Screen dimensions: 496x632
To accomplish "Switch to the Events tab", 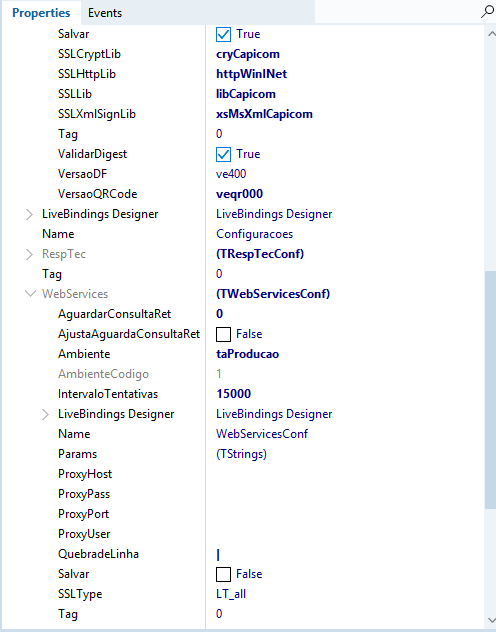I will pyautogui.click(x=105, y=13).
